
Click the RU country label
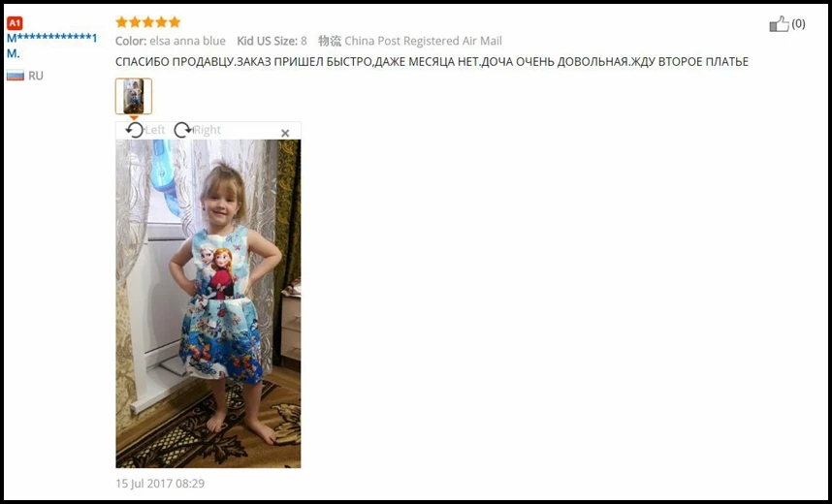pos(36,76)
